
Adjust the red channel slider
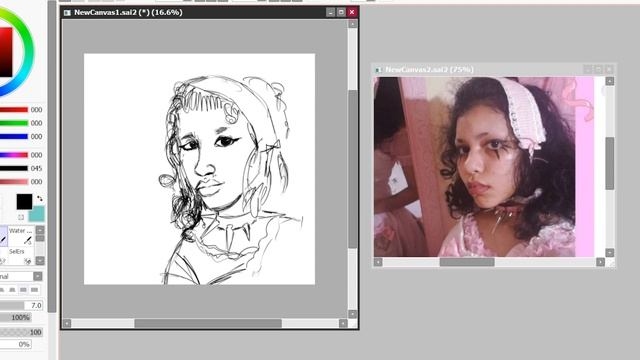(14, 109)
